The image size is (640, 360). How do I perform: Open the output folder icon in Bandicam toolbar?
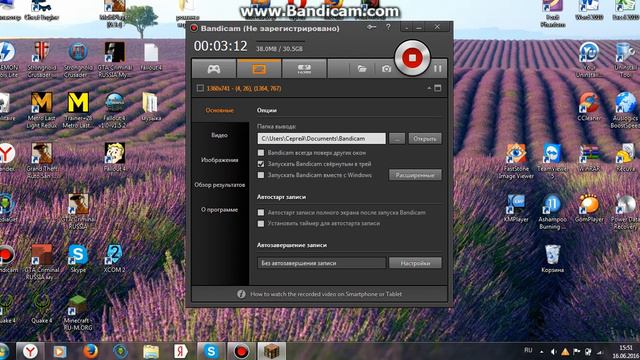362,69
